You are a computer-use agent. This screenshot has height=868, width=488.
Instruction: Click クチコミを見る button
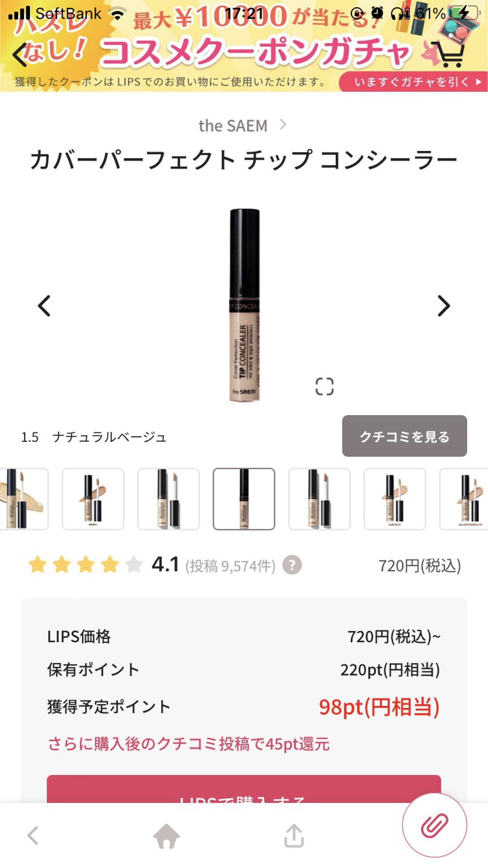coord(405,436)
